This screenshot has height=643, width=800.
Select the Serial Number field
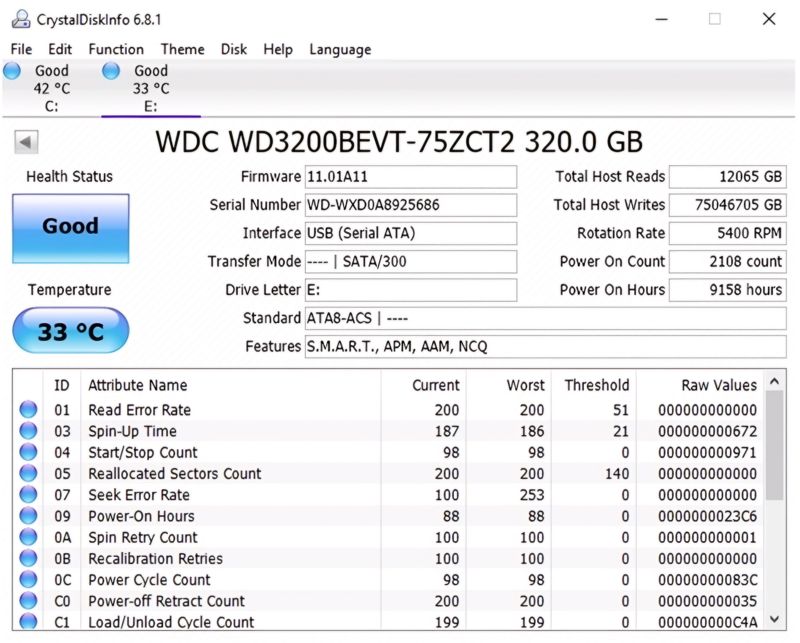410,205
